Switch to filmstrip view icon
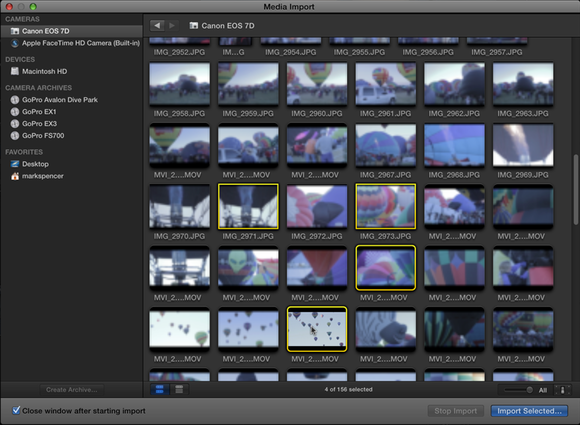This screenshot has width=580, height=425. pyautogui.click(x=160, y=389)
